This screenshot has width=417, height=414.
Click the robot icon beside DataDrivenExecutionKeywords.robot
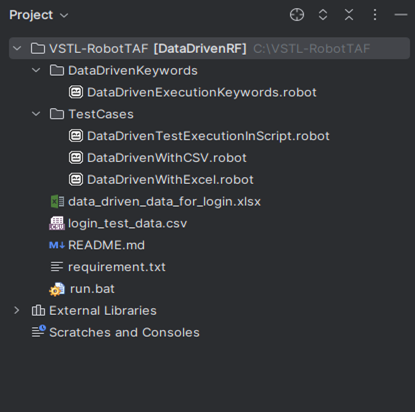point(76,92)
